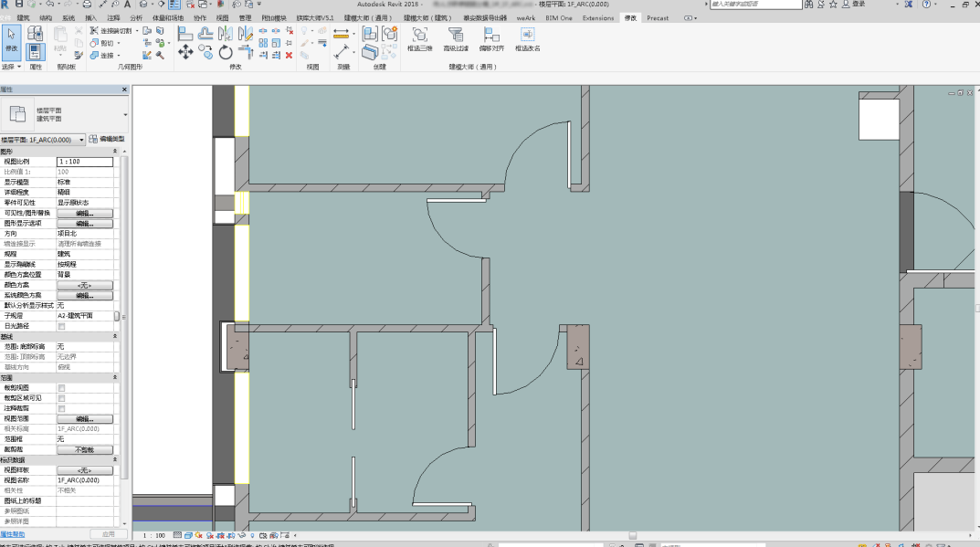
Task: Activate the Copy tool
Action: coord(205,53)
